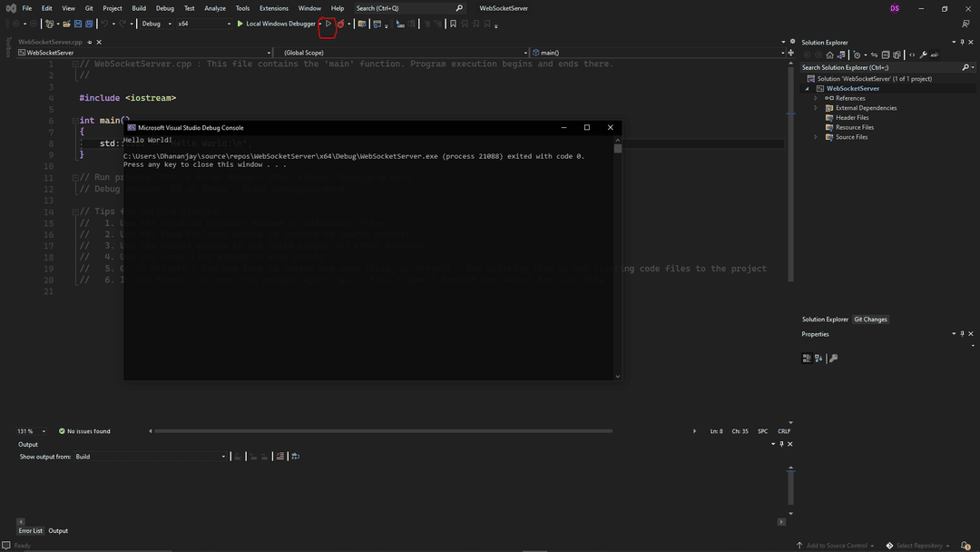Open the Debug configuration dropdown
980x552 pixels.
(156, 24)
